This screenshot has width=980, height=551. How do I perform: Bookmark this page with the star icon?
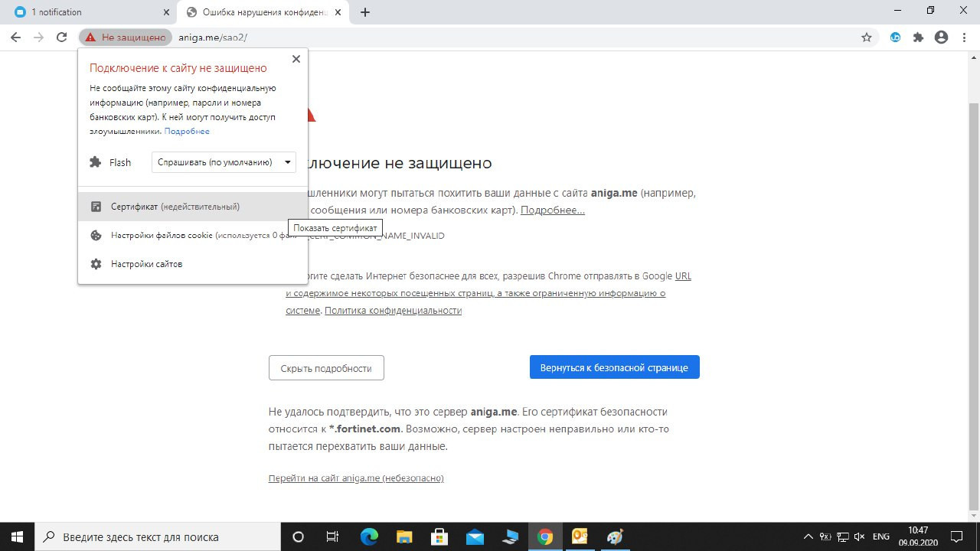coord(867,37)
